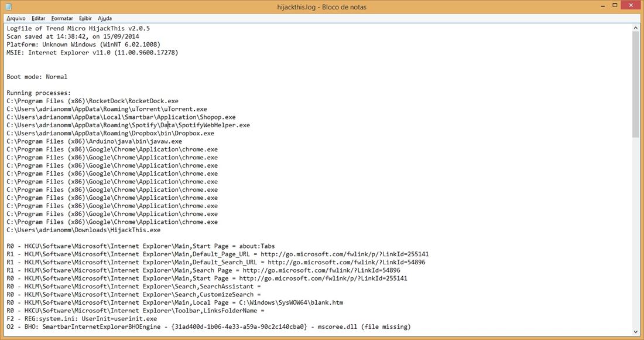This screenshot has height=340, width=644.
Task: Click the Local Page blank.htm line
Action: [x=175, y=302]
